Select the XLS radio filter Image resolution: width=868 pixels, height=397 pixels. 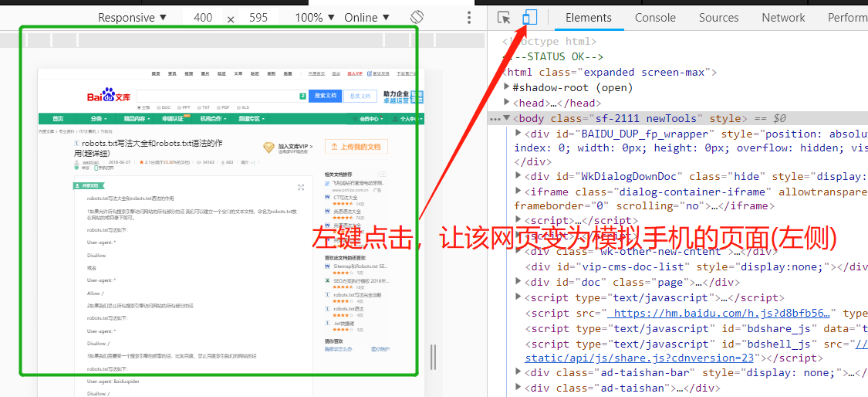tap(239, 107)
